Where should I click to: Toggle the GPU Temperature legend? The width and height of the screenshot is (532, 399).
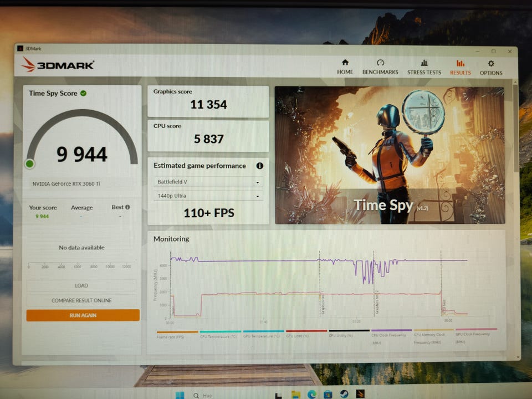(x=263, y=334)
